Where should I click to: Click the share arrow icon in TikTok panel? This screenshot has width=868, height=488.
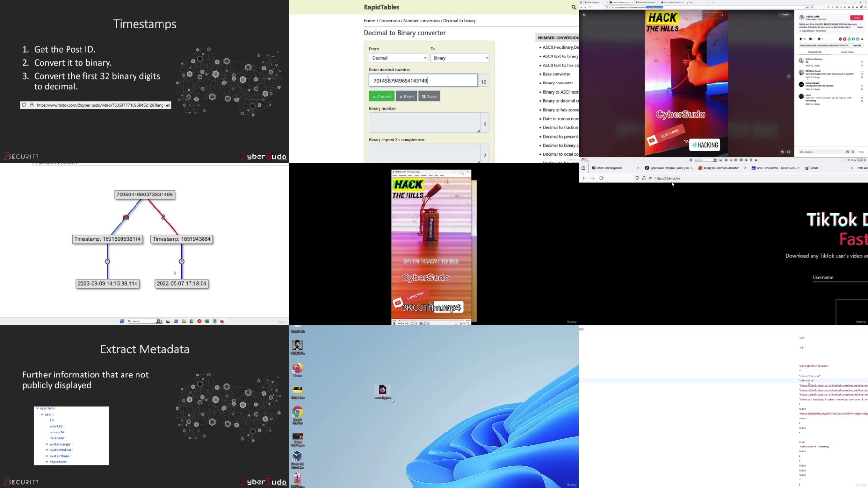pyautogui.click(x=862, y=39)
